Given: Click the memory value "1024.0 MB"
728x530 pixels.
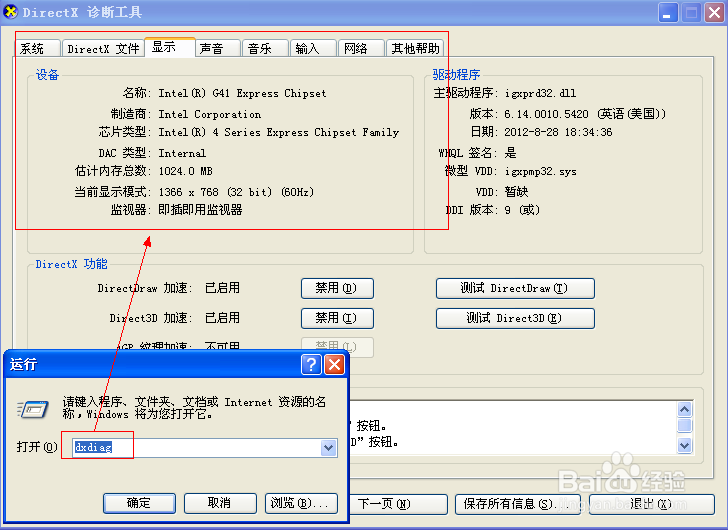Looking at the screenshot, I should [x=185, y=171].
